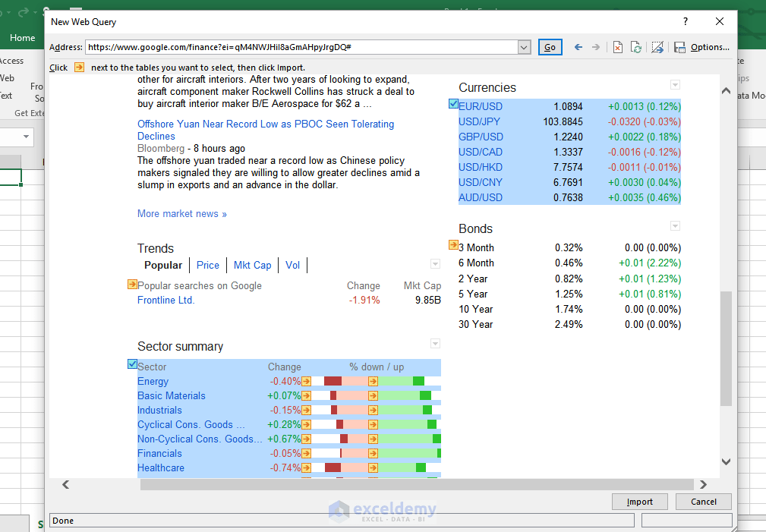Select the Bonds table via its orange arrow
The height and width of the screenshot is (532, 766).
[x=454, y=245]
